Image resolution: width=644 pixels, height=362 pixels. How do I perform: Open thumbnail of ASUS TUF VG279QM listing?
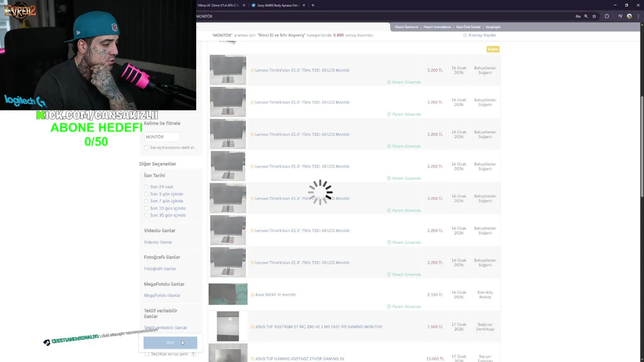pos(228,326)
